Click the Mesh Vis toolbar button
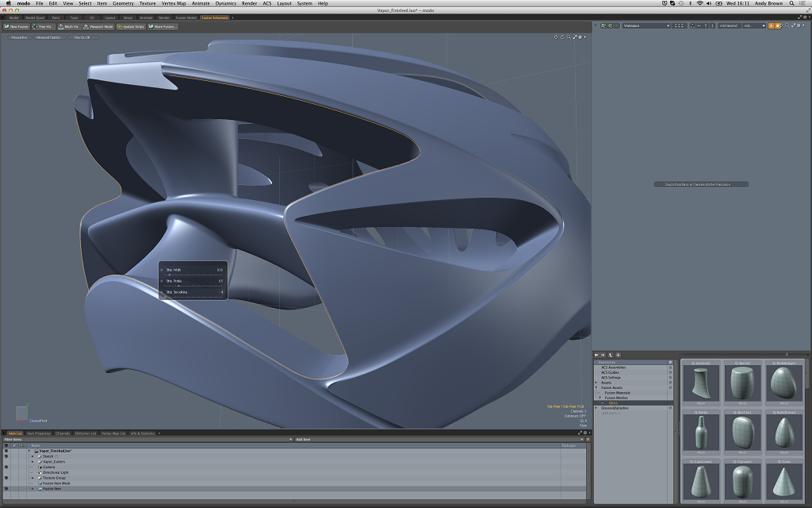This screenshot has height=508, width=812. click(x=69, y=26)
